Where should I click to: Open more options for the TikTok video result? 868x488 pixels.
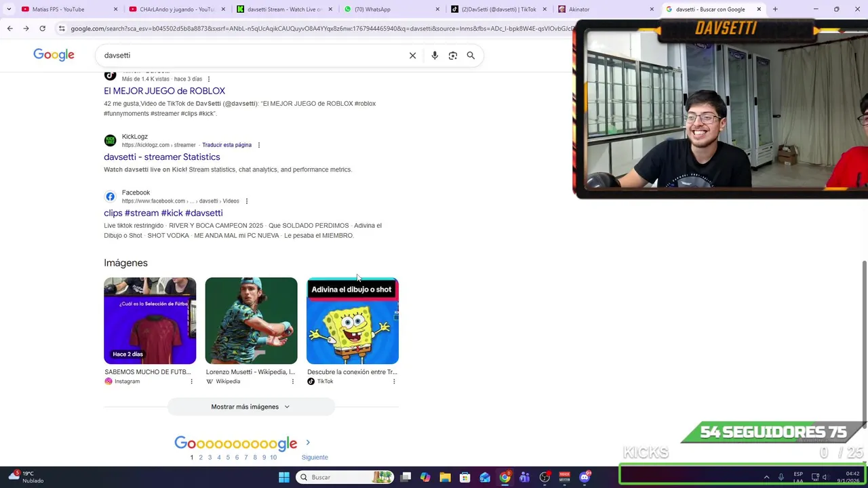tap(208, 79)
